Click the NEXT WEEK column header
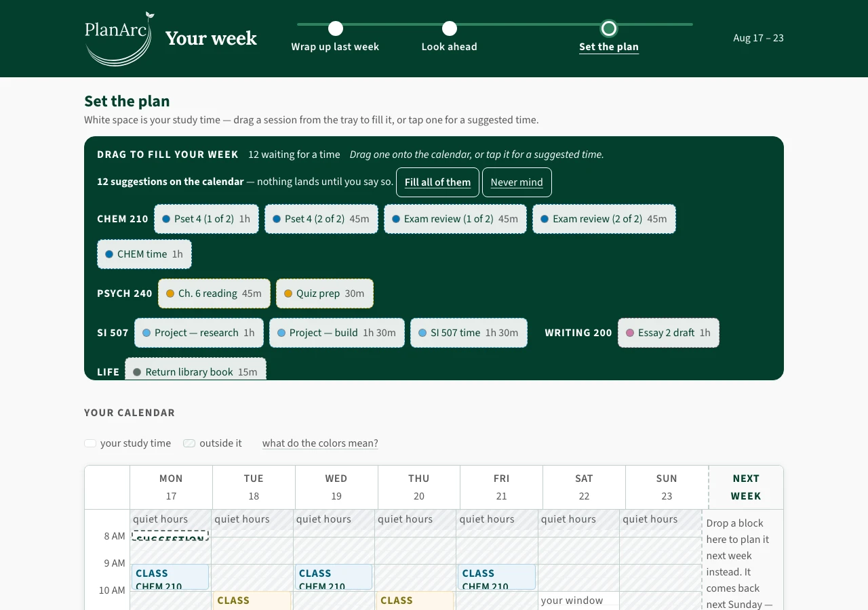 pyautogui.click(x=746, y=487)
